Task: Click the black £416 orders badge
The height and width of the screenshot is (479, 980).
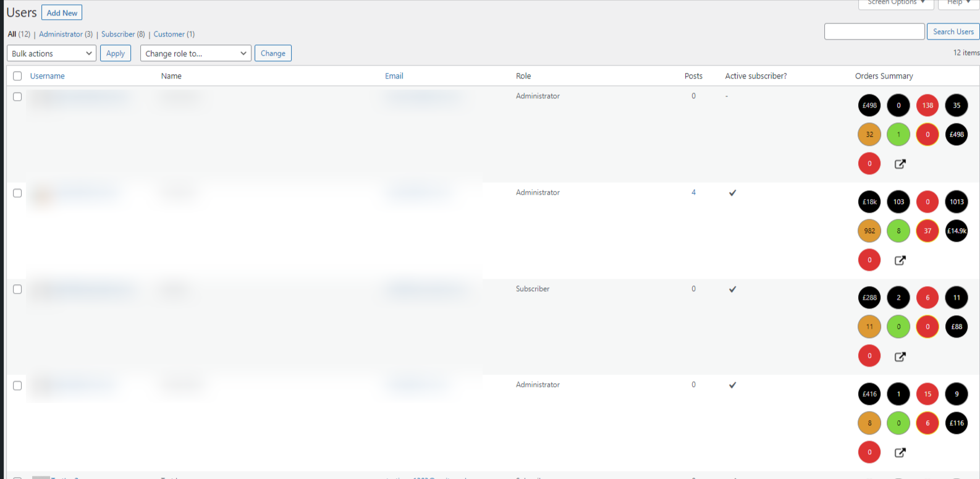Action: click(x=869, y=394)
